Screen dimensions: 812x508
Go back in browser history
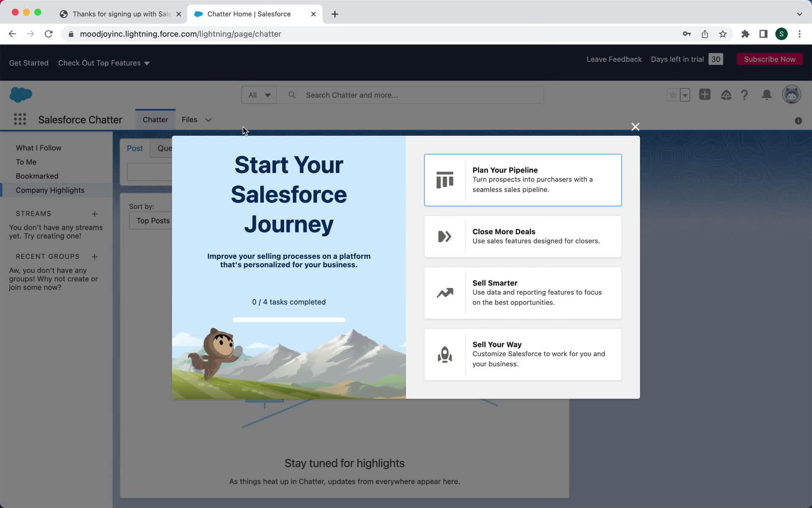pyautogui.click(x=12, y=34)
